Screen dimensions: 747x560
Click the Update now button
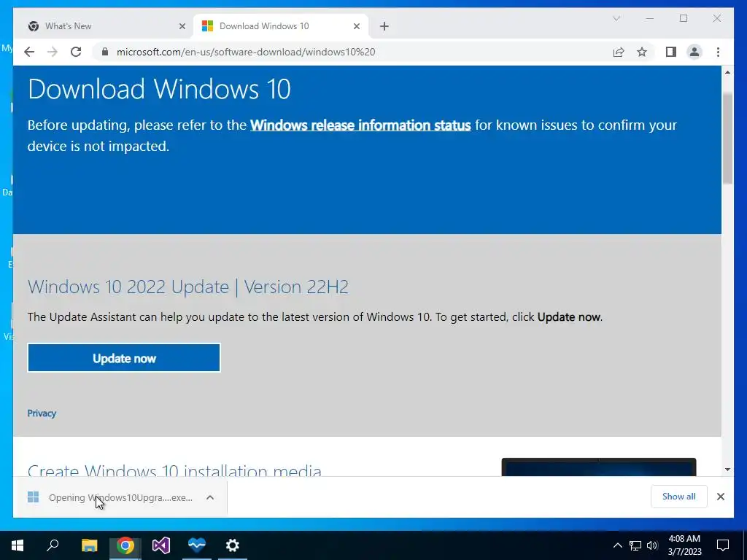pos(124,357)
